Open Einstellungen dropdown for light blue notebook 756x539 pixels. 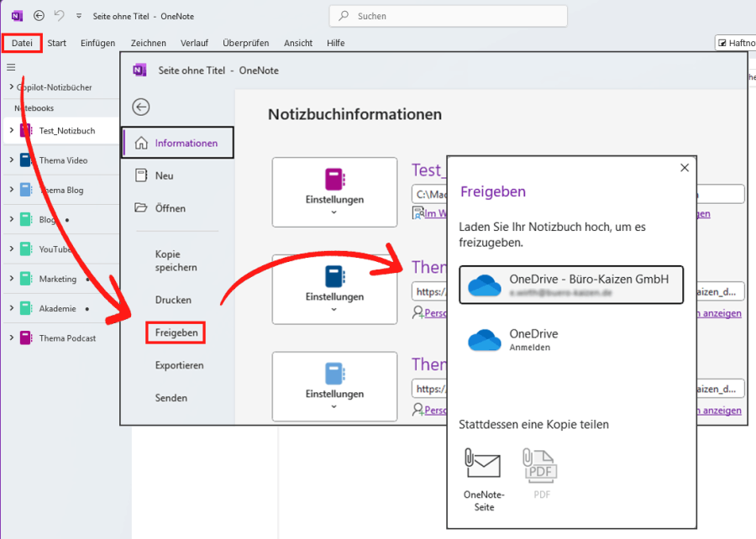334,386
